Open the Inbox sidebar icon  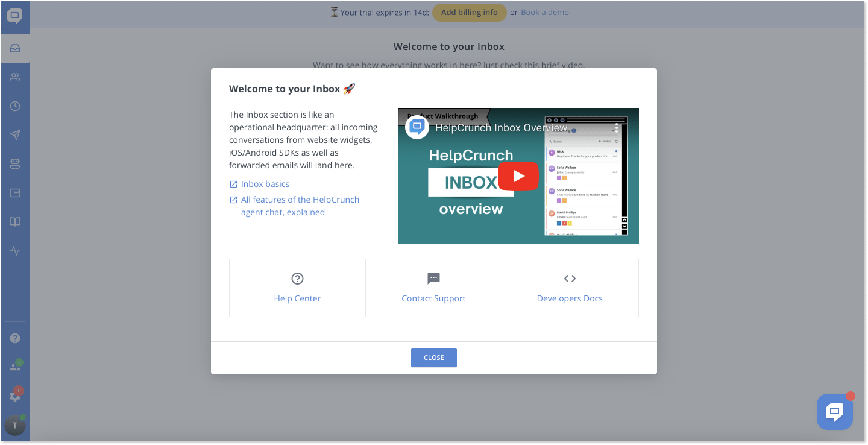(15, 48)
